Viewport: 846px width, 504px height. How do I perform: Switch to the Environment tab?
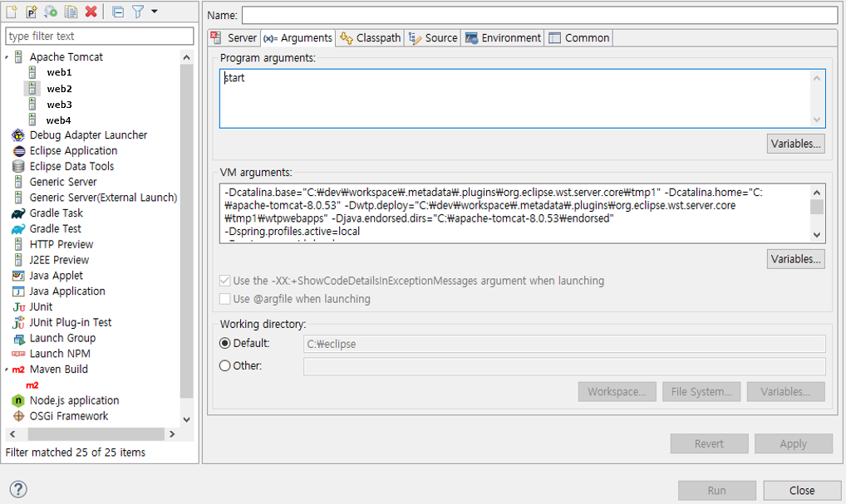pyautogui.click(x=503, y=37)
